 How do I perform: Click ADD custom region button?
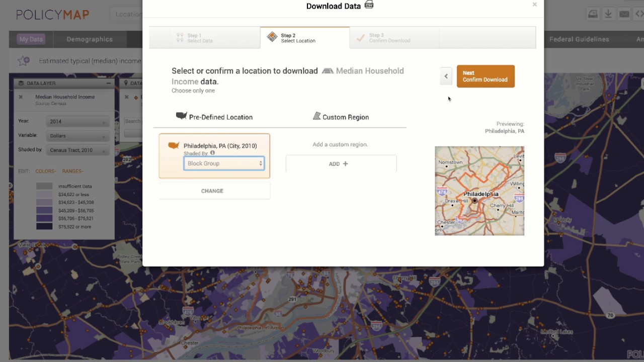341,164
